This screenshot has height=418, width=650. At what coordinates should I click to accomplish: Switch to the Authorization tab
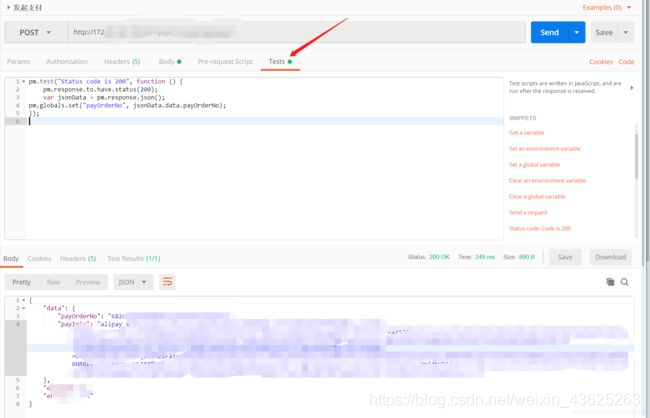point(67,61)
